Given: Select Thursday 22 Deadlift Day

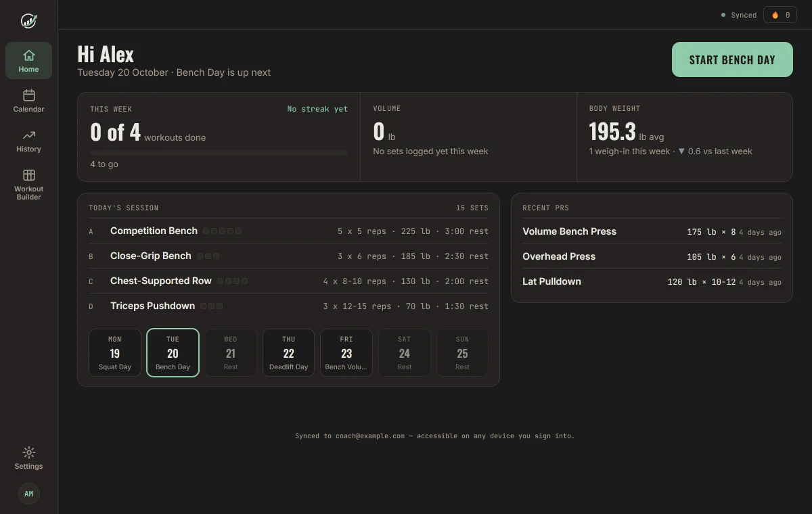Looking at the screenshot, I should point(288,352).
